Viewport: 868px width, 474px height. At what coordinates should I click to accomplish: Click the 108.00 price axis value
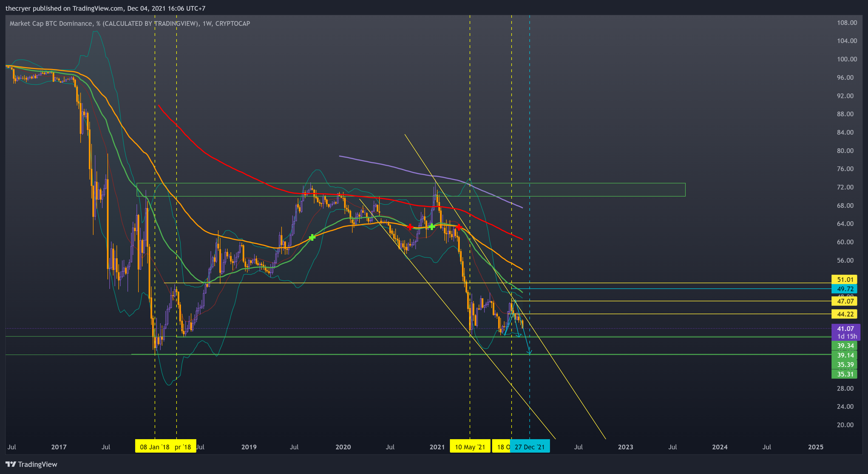point(847,22)
